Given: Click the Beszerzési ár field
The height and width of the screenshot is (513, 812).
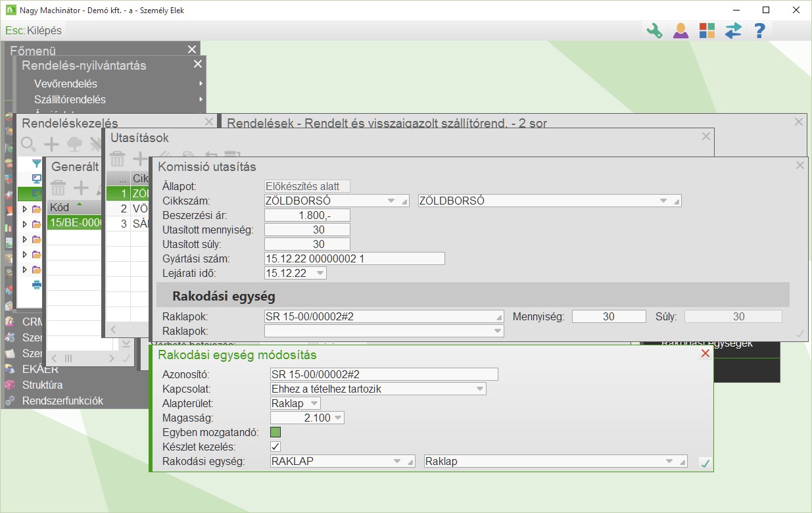Looking at the screenshot, I should pos(307,215).
